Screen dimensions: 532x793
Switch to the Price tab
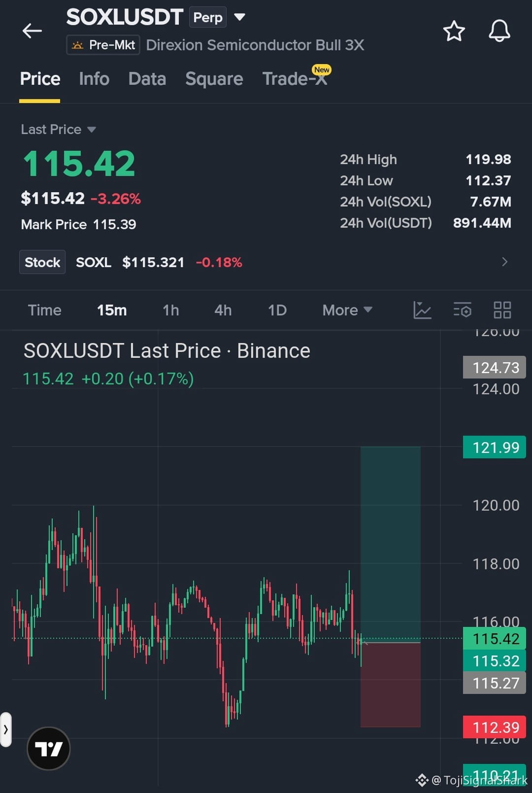pos(40,79)
